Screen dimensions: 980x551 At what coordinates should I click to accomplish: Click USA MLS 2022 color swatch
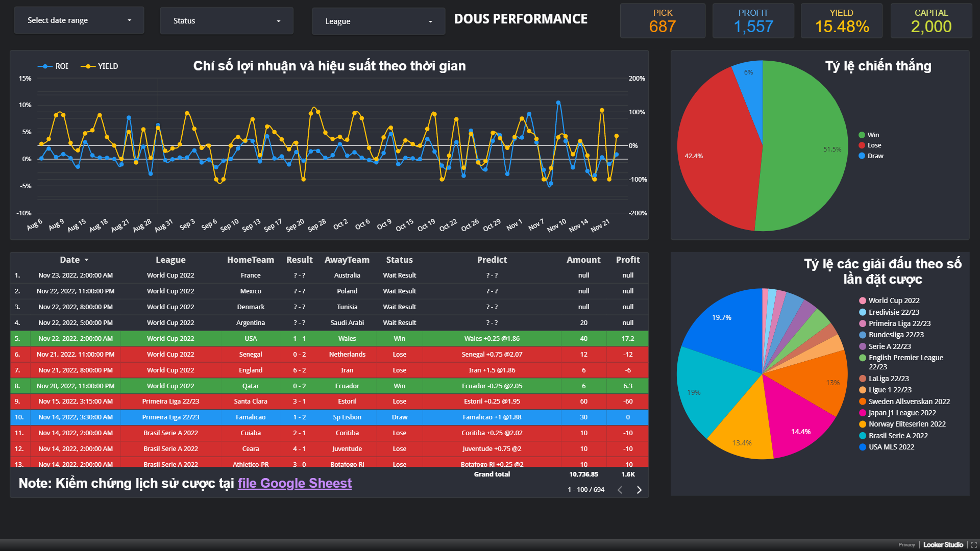863,447
